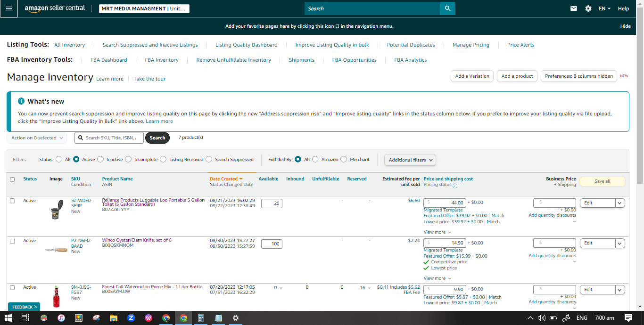The image size is (644, 325).
Task: Open Potential Duplicates
Action: [411, 45]
